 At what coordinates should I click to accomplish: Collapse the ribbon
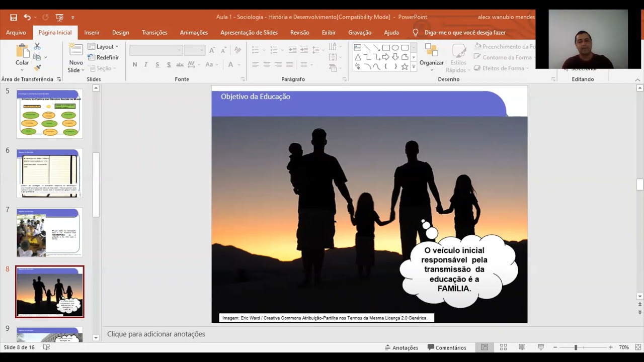coord(637,79)
